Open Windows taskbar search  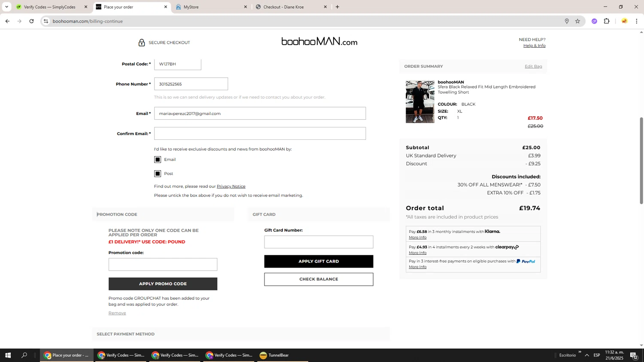pos(24,355)
